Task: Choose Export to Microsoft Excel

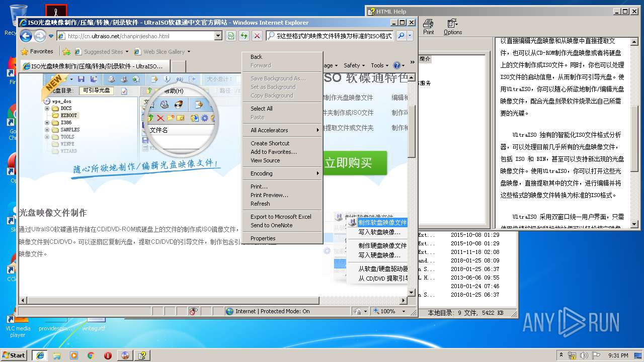Action: tap(282, 217)
